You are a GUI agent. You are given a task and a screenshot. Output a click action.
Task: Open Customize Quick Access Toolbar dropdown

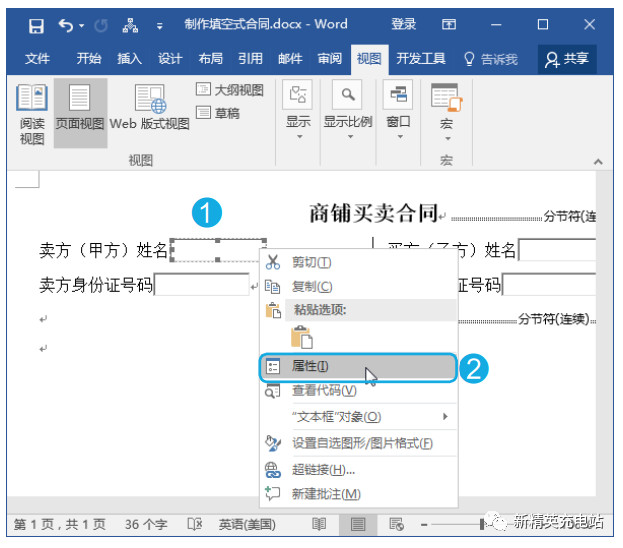(159, 27)
